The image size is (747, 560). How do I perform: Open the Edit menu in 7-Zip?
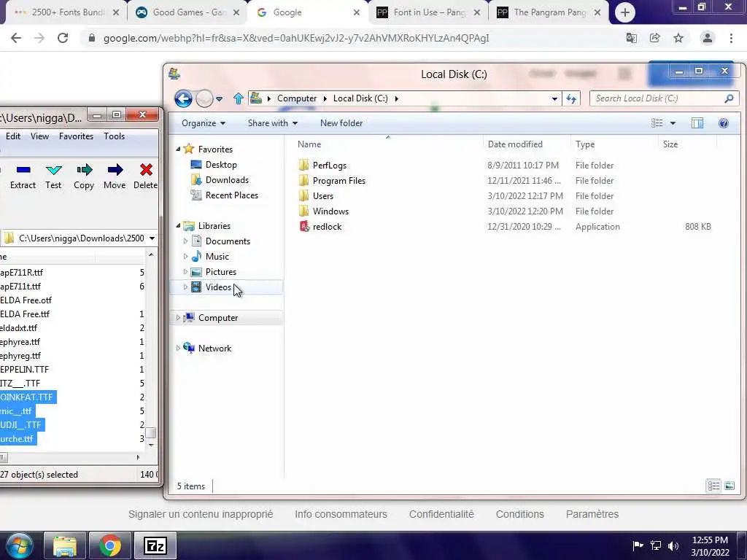point(13,136)
